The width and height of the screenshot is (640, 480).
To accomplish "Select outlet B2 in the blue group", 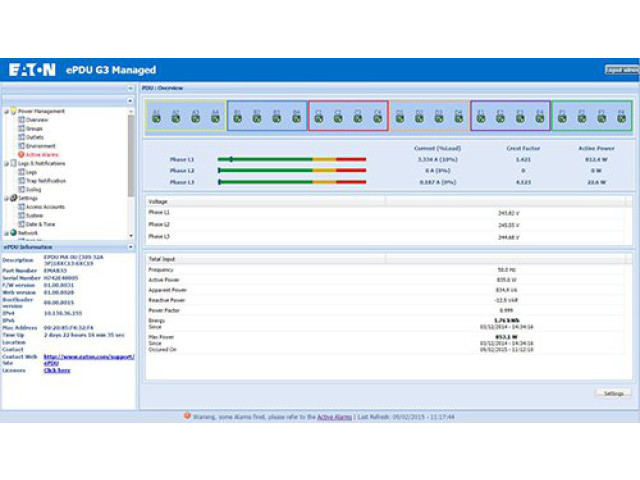I will click(257, 118).
